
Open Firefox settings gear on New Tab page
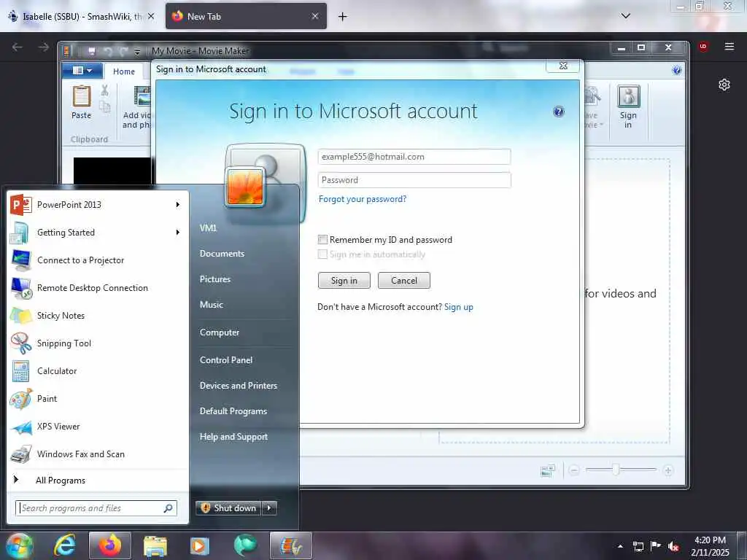point(724,85)
